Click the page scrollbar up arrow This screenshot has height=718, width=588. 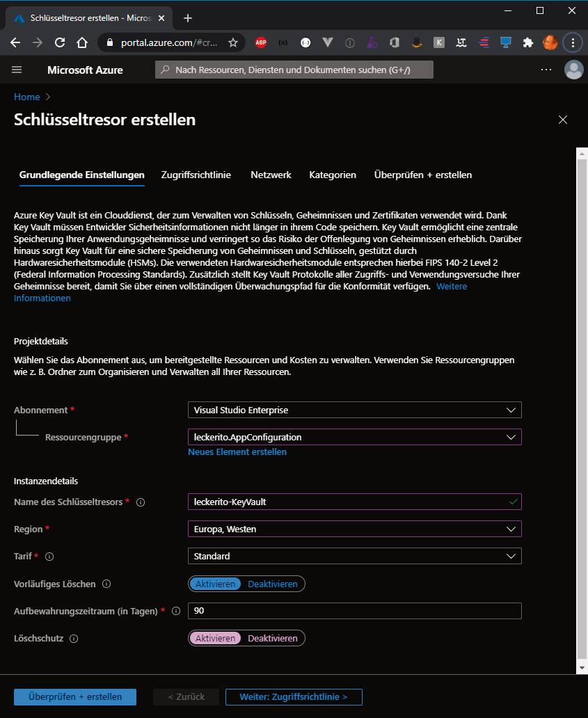(582, 154)
